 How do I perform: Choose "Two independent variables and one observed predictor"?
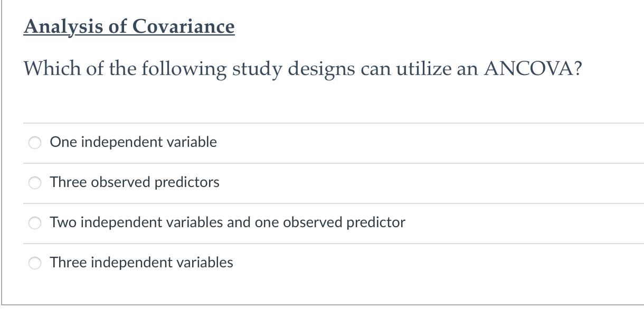pyautogui.click(x=35, y=222)
